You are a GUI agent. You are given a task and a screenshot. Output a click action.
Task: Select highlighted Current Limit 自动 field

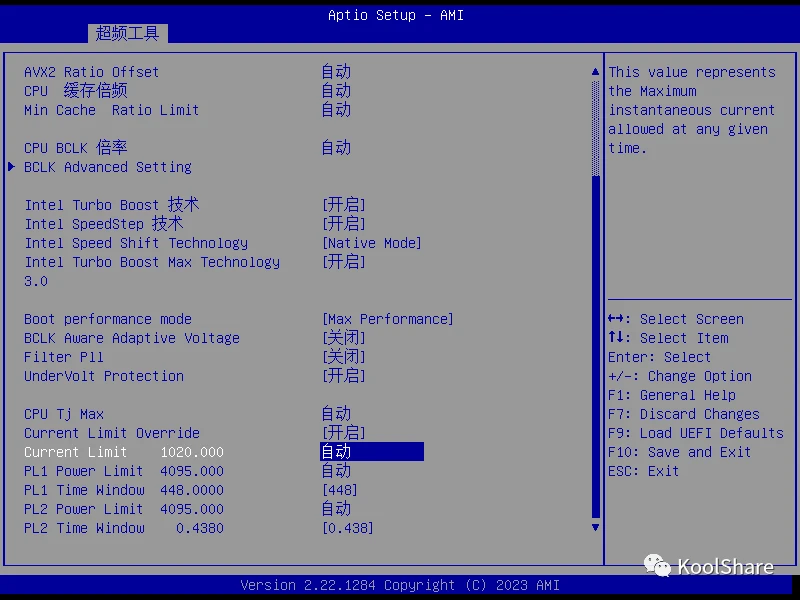372,452
